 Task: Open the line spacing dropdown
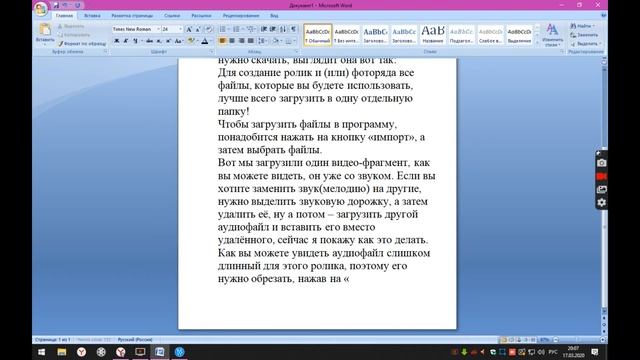click(x=262, y=41)
